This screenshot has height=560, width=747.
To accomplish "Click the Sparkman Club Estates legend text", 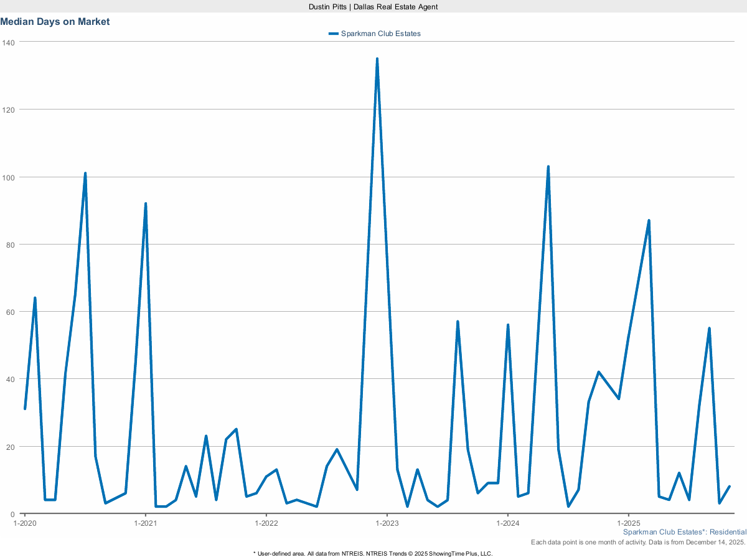I will [380, 34].
